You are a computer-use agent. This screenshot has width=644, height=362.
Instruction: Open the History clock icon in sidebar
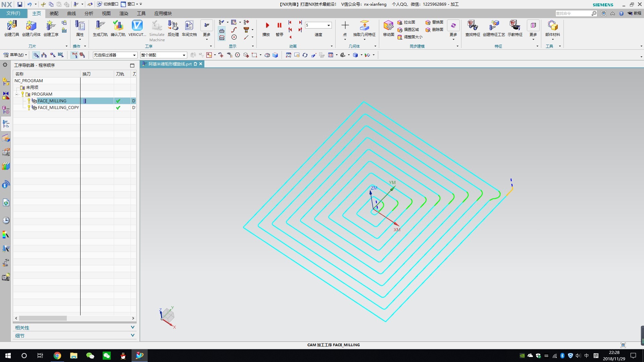[6, 220]
